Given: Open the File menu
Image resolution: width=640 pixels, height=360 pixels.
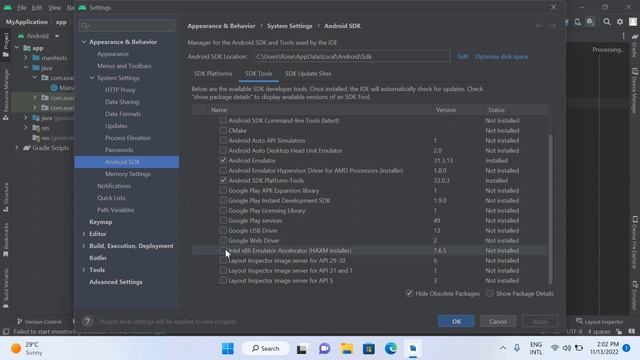Looking at the screenshot, I should click(x=22, y=8).
